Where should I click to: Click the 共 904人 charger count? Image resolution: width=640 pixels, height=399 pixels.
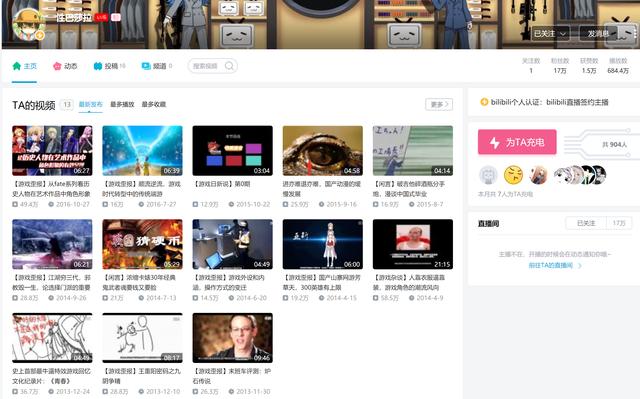point(614,144)
